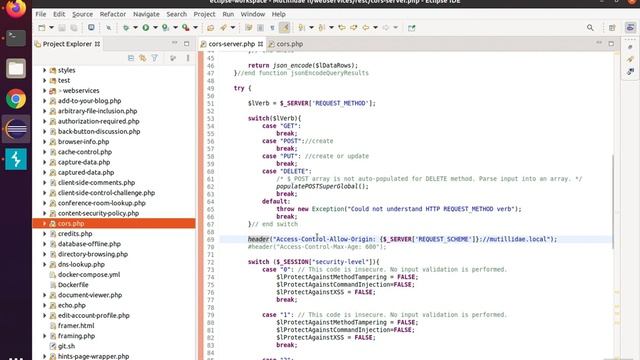Click the Open Terminal toolbar icon

coord(91,28)
